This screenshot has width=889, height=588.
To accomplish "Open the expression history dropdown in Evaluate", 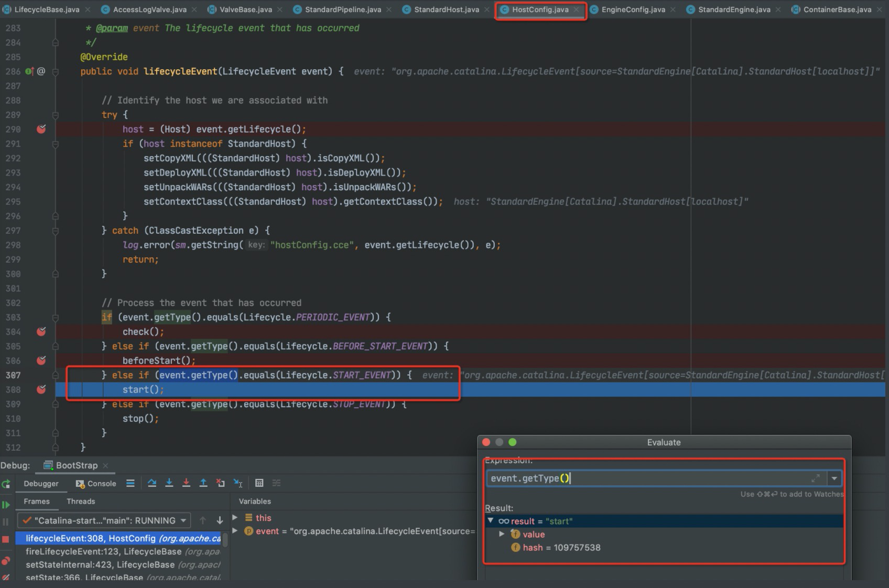I will pyautogui.click(x=834, y=478).
